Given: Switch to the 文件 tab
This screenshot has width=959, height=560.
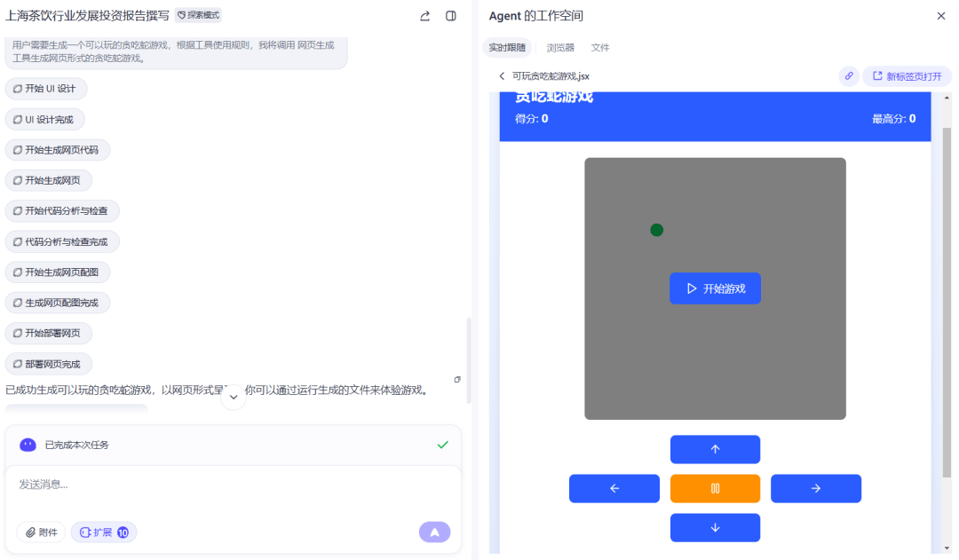Looking at the screenshot, I should [600, 47].
